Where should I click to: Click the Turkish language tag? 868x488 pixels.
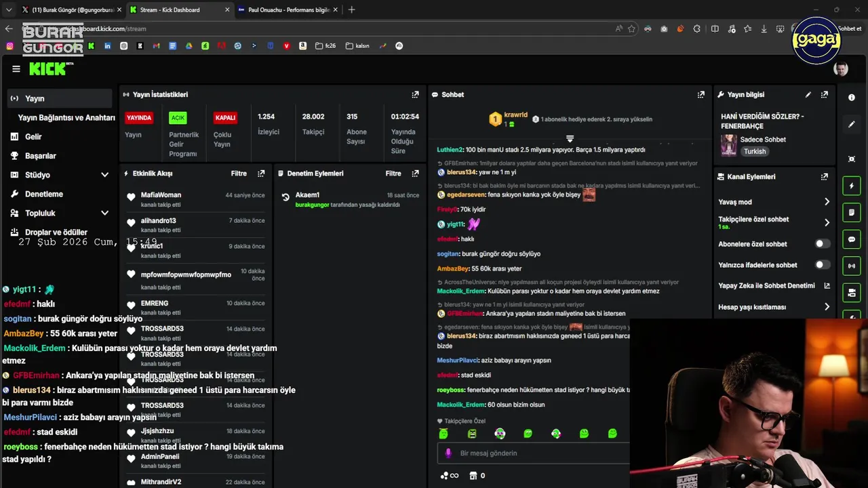point(755,152)
